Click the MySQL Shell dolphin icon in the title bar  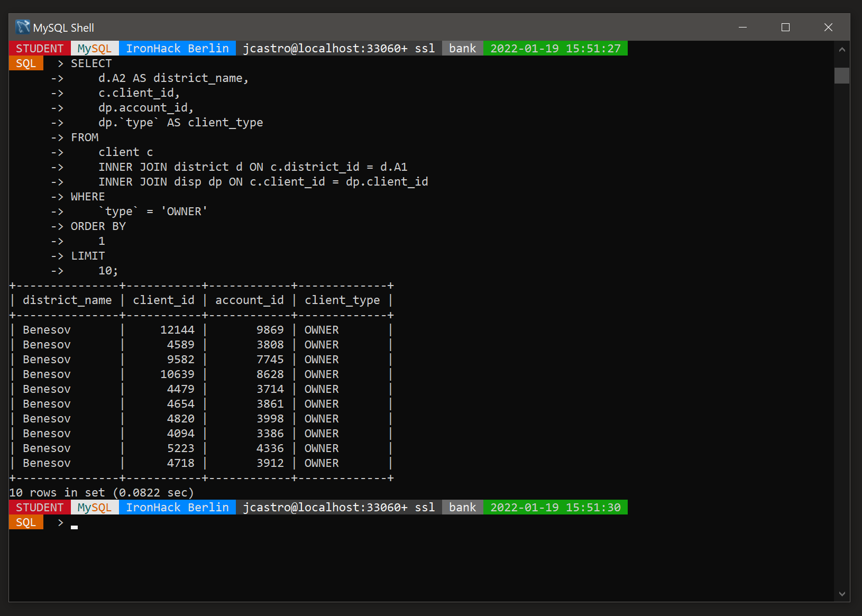(x=22, y=27)
